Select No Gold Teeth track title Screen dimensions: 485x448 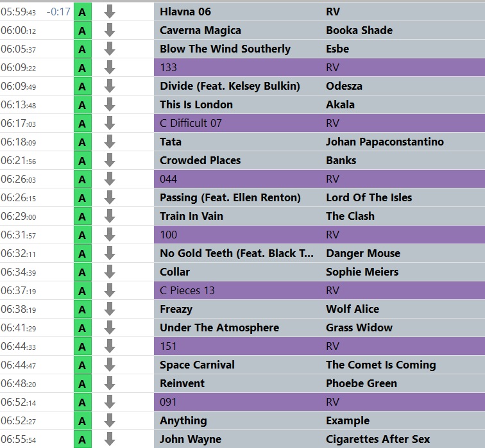(x=237, y=253)
